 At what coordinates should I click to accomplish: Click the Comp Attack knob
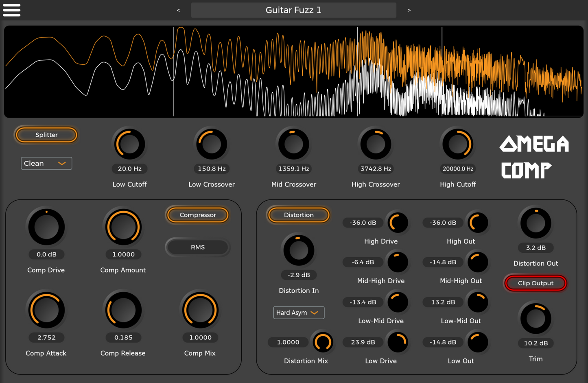coord(46,310)
